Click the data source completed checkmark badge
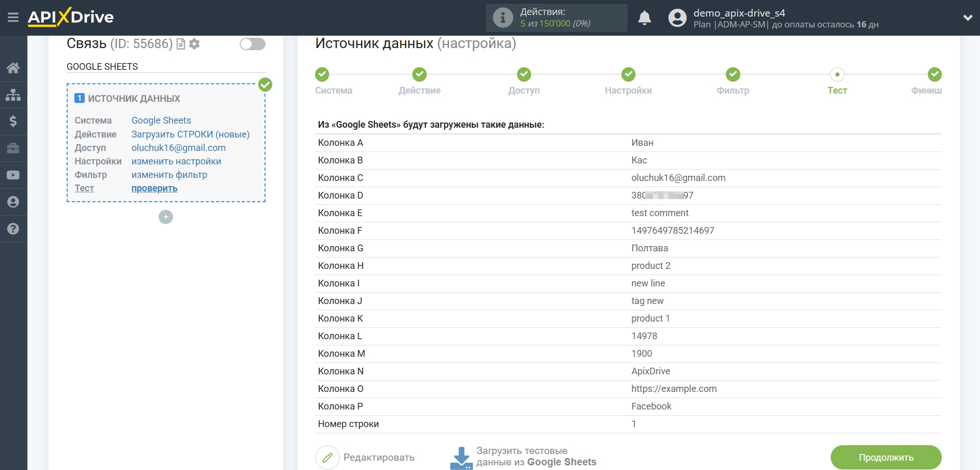 266,84
